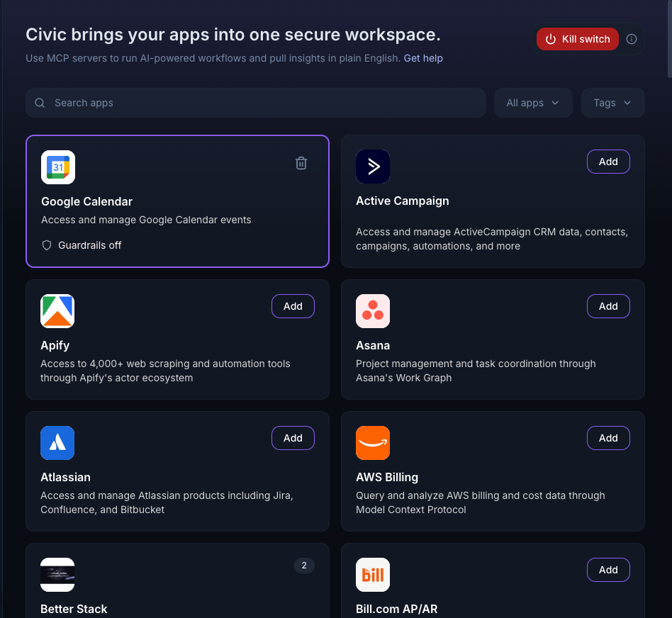
Task: Click the Active Campaign logo icon
Action: 373,167
